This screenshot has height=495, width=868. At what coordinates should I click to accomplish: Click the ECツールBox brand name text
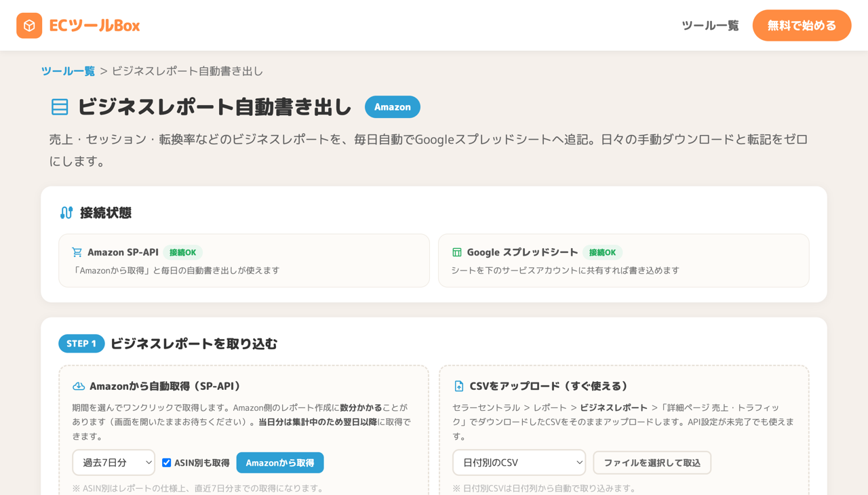(x=94, y=26)
